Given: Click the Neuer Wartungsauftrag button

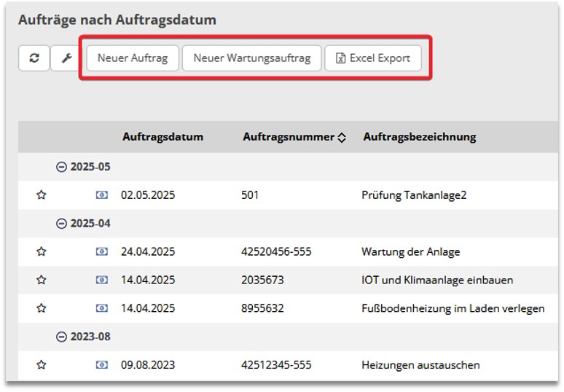Looking at the screenshot, I should click(x=251, y=58).
